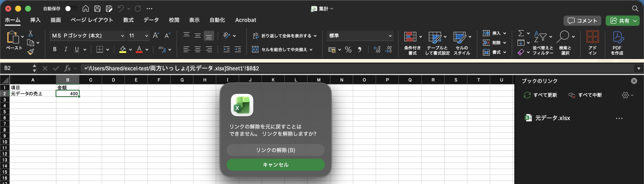Center align text horizontally
The width and height of the screenshot is (644, 184).
(198, 50)
